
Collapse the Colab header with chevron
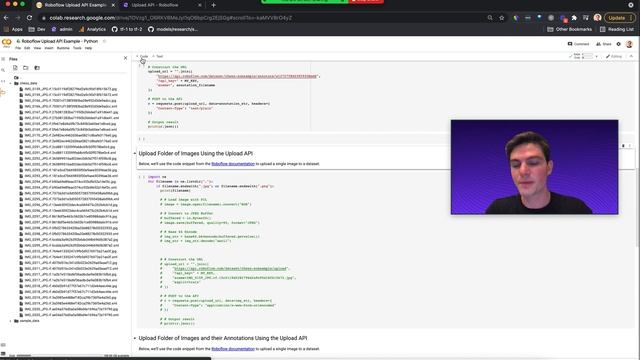pyautogui.click(x=631, y=56)
